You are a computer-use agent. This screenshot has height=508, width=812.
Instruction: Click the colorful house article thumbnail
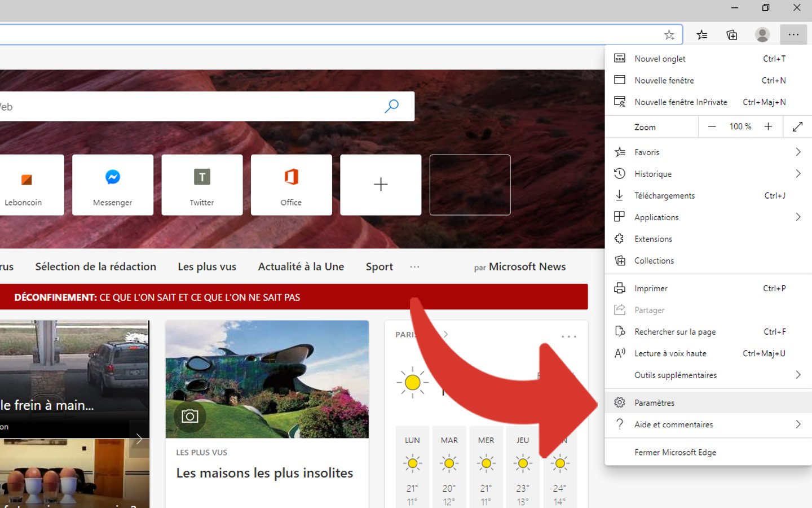point(267,379)
